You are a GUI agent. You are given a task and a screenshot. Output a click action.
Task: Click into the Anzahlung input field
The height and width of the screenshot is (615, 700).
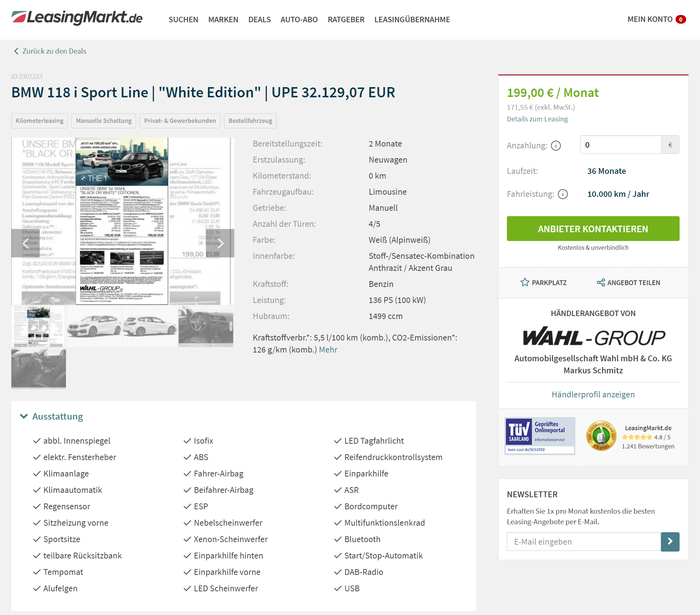click(621, 145)
